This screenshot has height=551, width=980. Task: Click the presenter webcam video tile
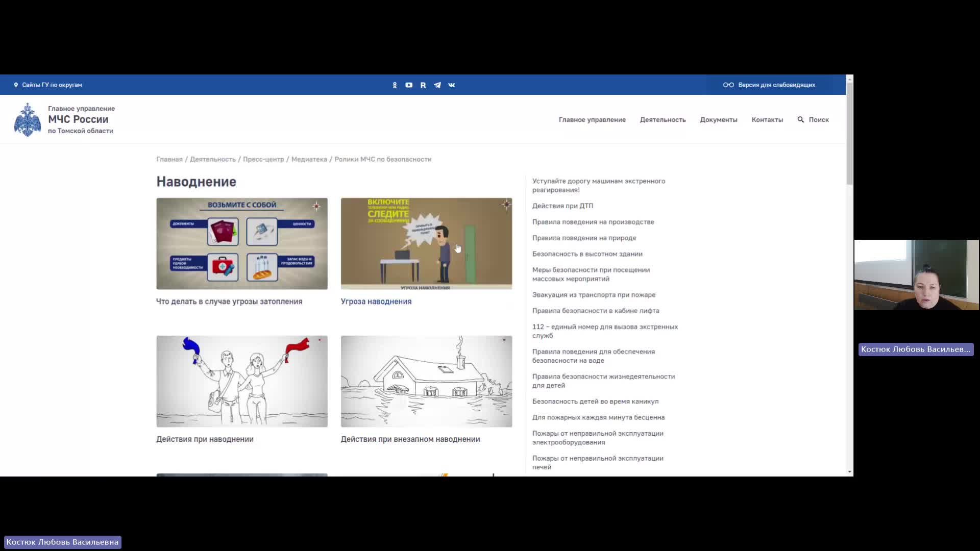[917, 275]
